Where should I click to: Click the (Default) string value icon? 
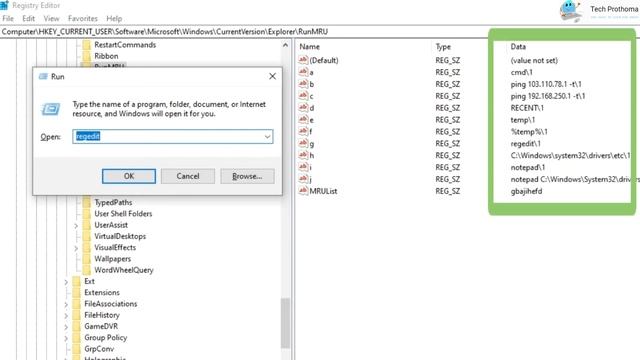303,60
